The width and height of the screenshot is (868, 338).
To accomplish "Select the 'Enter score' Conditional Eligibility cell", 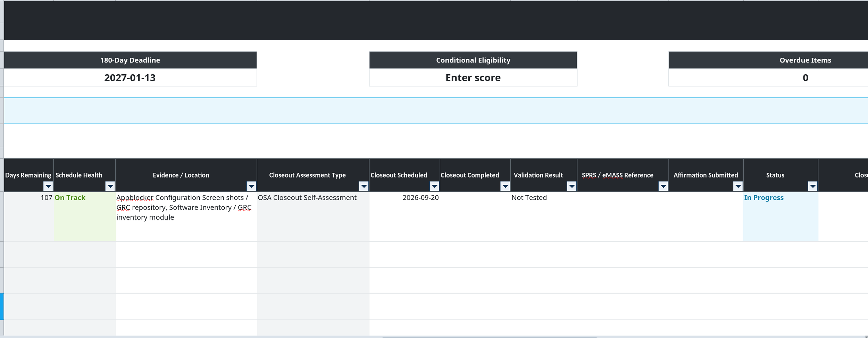I will point(473,77).
